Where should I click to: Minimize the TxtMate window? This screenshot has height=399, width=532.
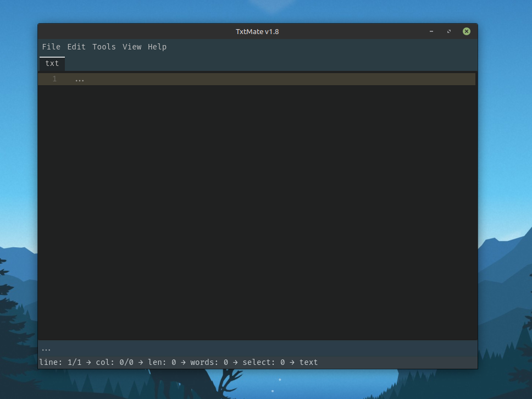click(x=431, y=31)
